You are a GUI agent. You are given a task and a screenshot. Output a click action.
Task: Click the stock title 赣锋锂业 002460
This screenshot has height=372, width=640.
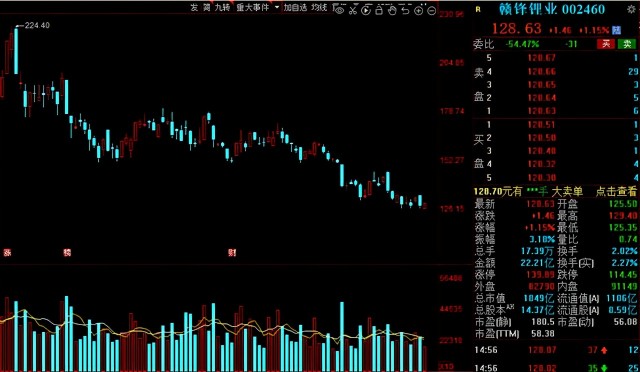[x=552, y=9]
